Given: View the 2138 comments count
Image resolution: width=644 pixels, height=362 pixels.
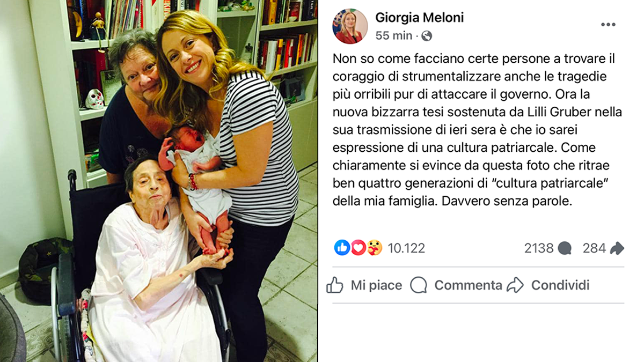Looking at the screenshot, I should [x=539, y=248].
